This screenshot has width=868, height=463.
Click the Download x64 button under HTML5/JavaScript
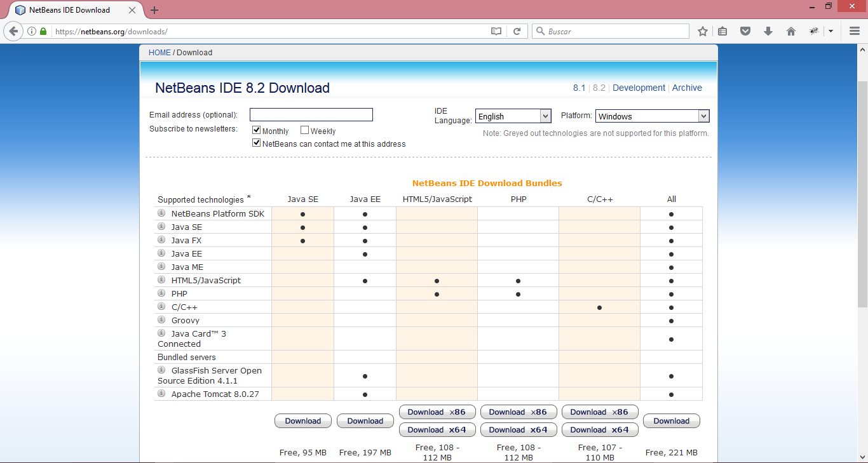coord(437,429)
